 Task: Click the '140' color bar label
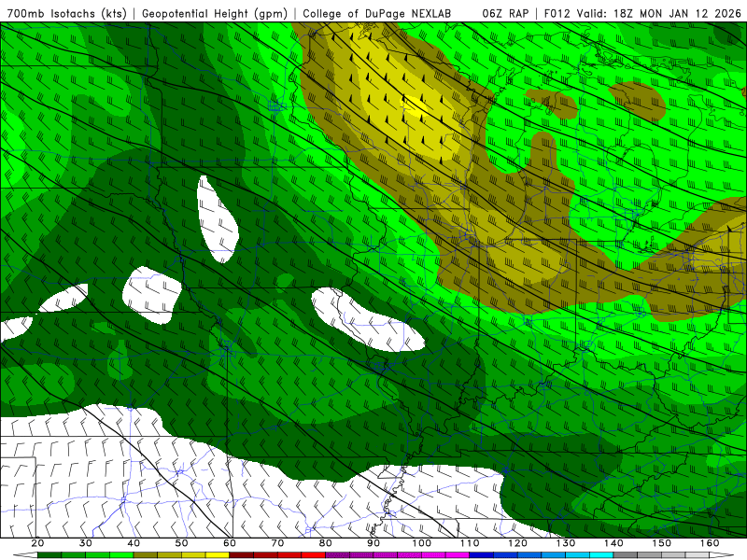click(614, 543)
